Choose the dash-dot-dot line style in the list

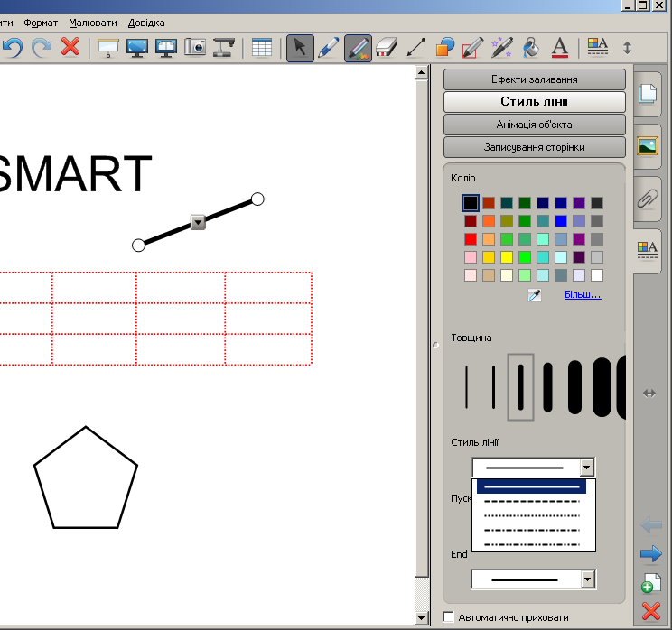pos(531,544)
